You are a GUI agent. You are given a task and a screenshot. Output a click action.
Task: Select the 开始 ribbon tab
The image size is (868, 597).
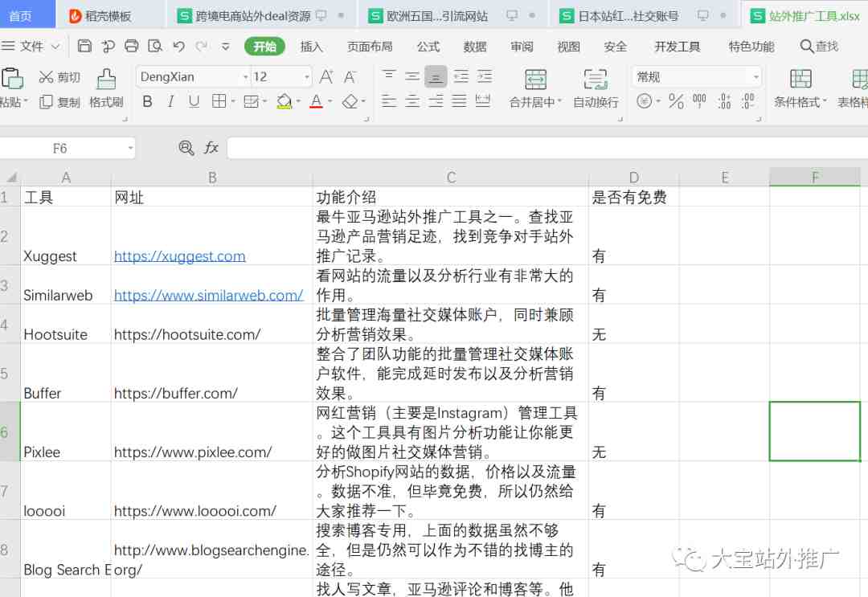point(264,47)
